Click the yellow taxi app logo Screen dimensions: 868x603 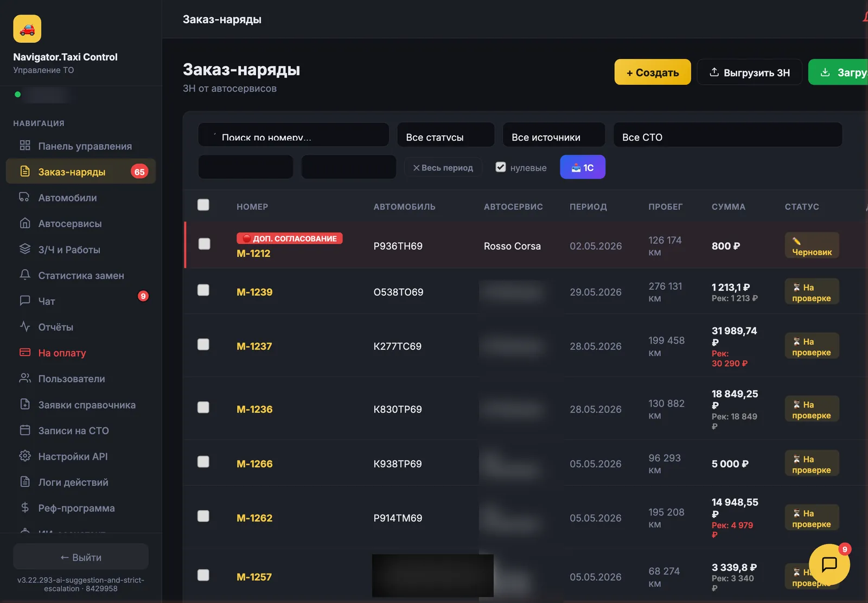coord(27,29)
